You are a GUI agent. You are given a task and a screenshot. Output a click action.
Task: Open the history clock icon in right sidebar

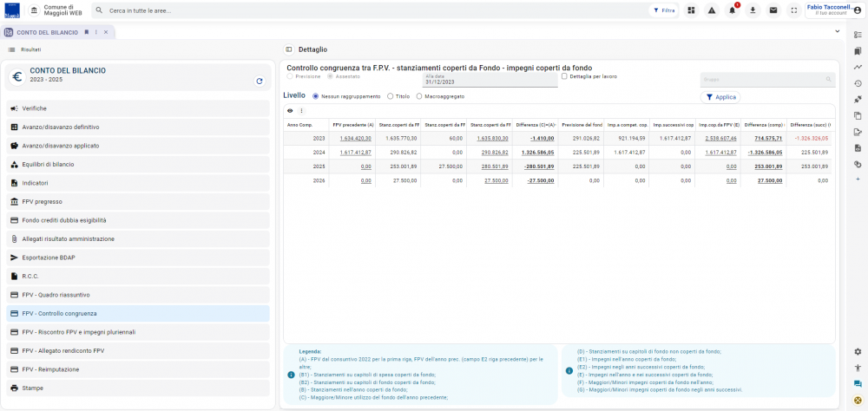[858, 83]
